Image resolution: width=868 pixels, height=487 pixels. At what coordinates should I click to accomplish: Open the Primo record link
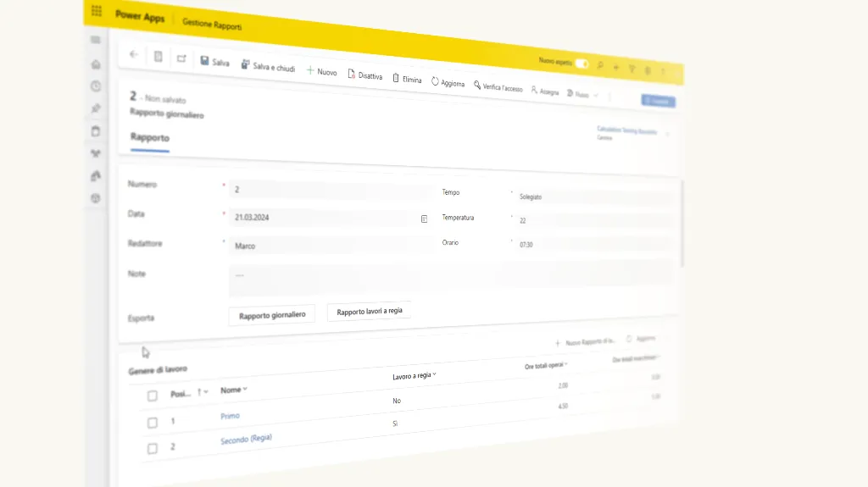coord(230,416)
